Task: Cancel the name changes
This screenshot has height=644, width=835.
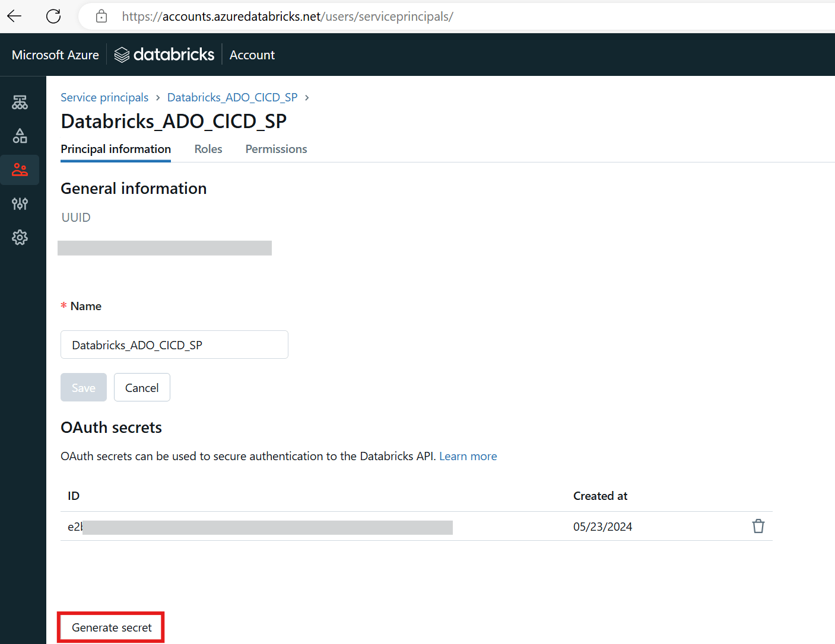Action: pyautogui.click(x=142, y=388)
